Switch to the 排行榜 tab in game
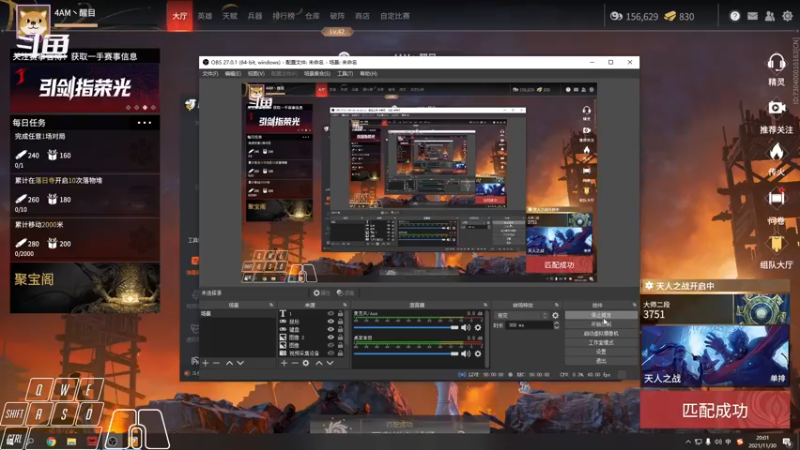Viewport: 800px width, 450px height. click(283, 16)
